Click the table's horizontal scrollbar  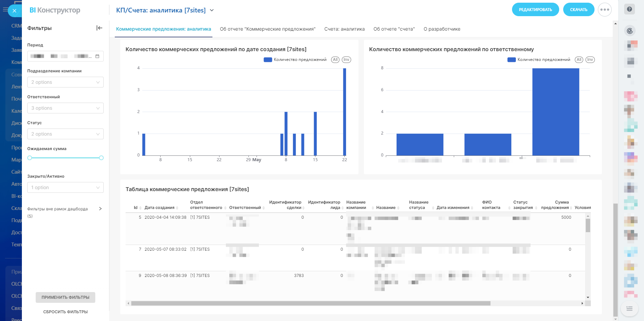pyautogui.click(x=310, y=304)
